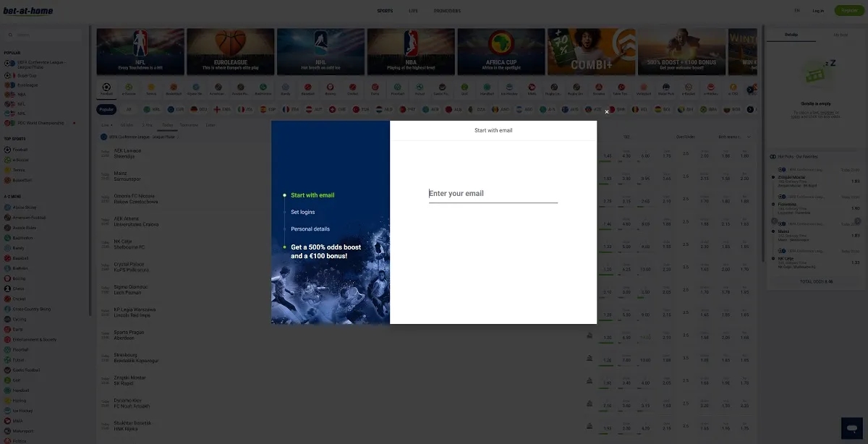Open the Live time filter dropdown

107,125
